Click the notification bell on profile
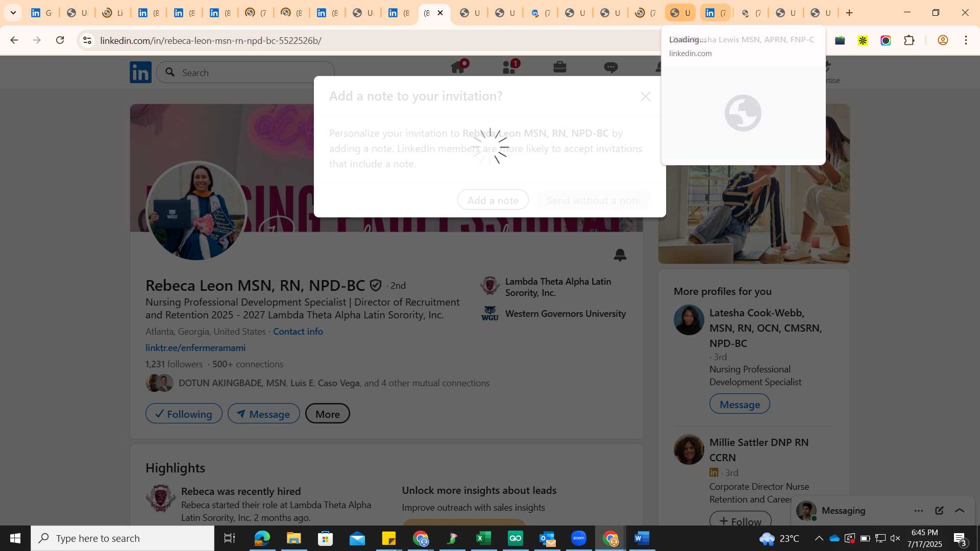The width and height of the screenshot is (980, 551). pyautogui.click(x=620, y=255)
